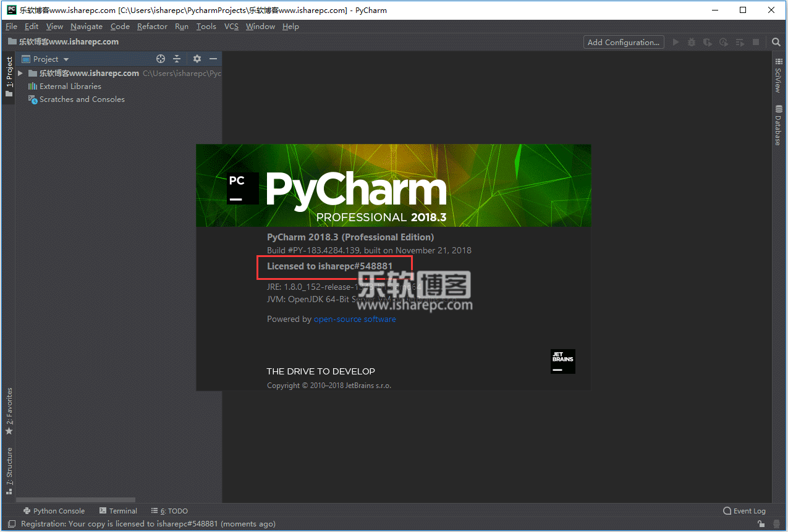Image resolution: width=788 pixels, height=532 pixels.
Task: Click the PyCharm logo in splash dialog
Action: [x=242, y=188]
